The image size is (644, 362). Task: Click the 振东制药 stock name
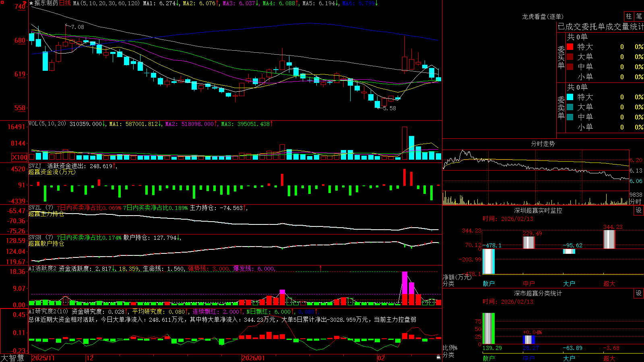click(46, 3)
